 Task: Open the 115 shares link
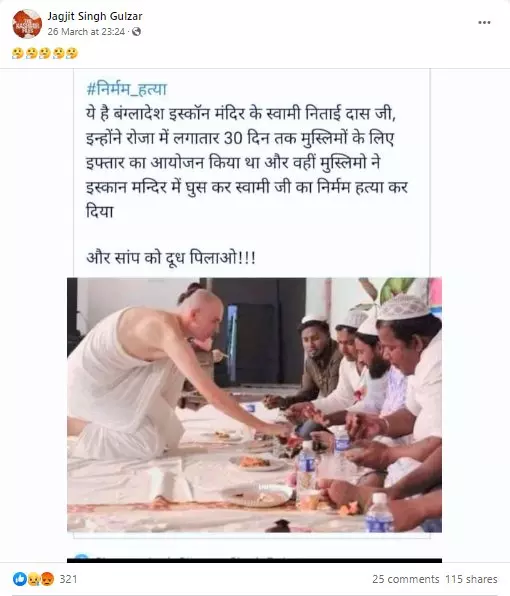coord(471,579)
